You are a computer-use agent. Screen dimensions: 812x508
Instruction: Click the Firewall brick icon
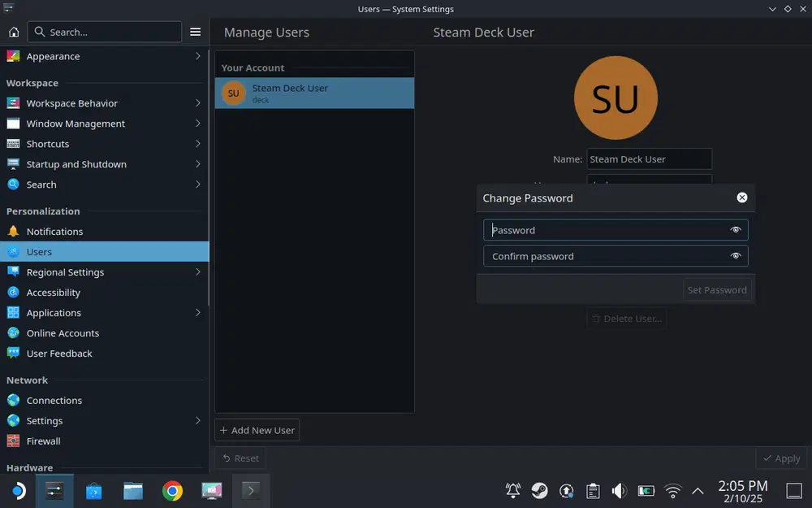tap(14, 441)
